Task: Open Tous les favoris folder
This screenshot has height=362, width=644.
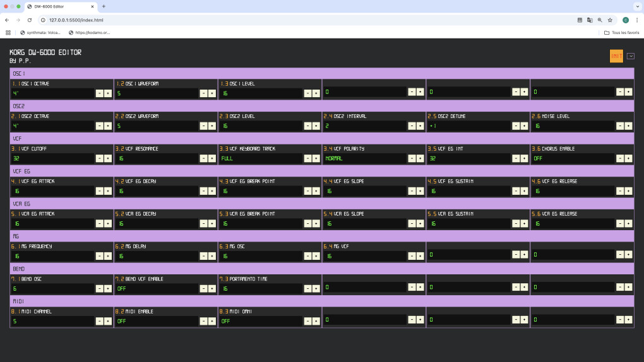Action: click(x=621, y=32)
